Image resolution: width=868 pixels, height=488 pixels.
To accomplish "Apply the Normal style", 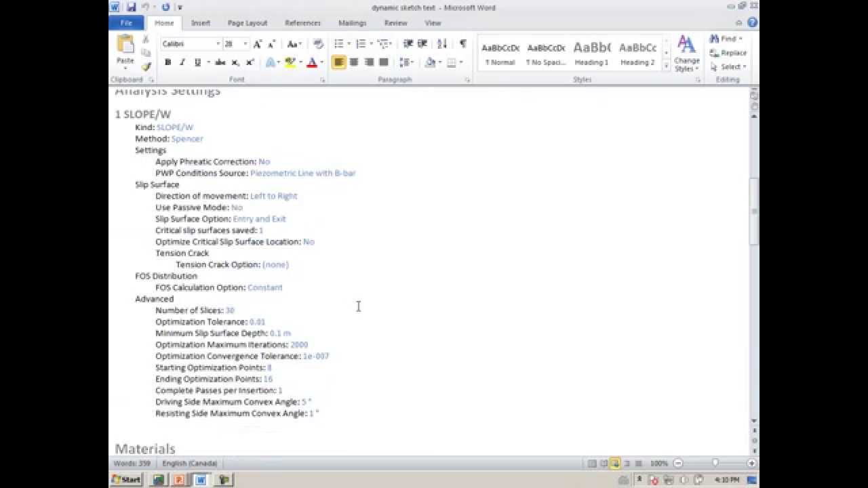I will coord(500,54).
